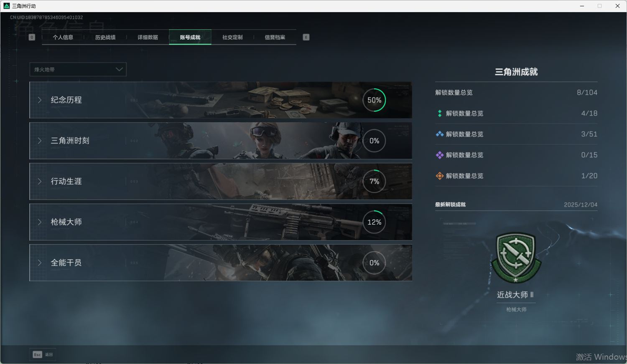The image size is (627, 364).
Task: Go to the 社交定制 tab
Action: (232, 37)
